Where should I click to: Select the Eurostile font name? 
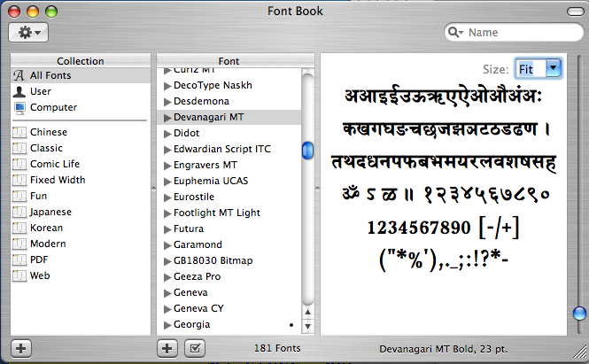tap(194, 197)
